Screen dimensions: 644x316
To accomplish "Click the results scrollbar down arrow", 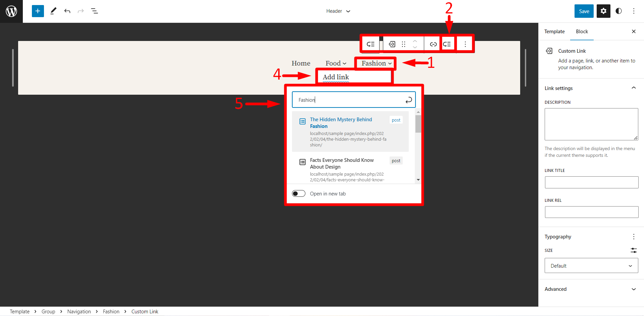I will [418, 180].
